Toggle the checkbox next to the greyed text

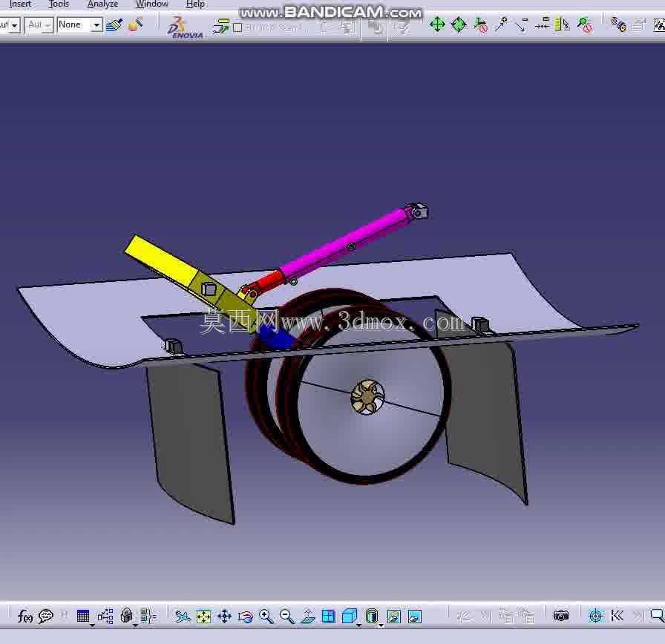237,27
